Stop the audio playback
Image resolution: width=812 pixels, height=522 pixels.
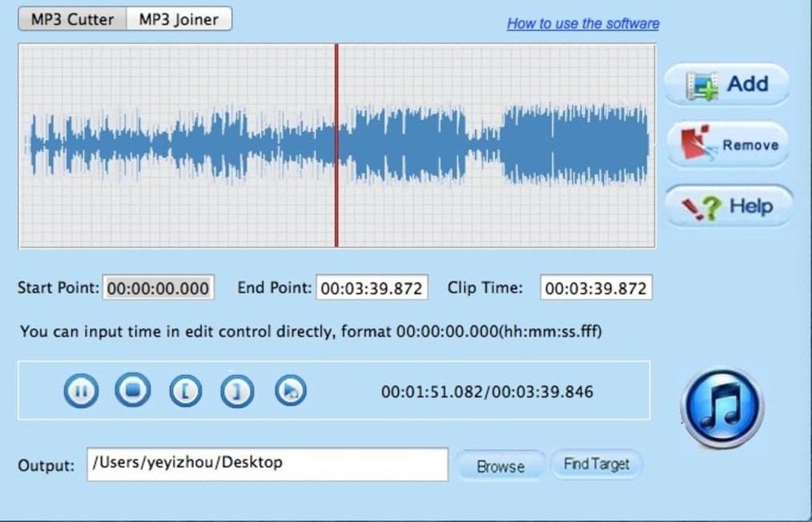[132, 391]
